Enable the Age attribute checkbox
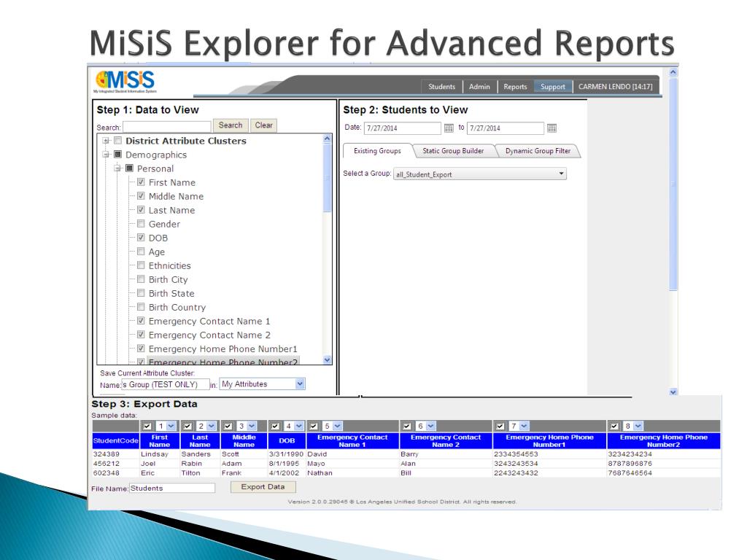 pyautogui.click(x=141, y=251)
